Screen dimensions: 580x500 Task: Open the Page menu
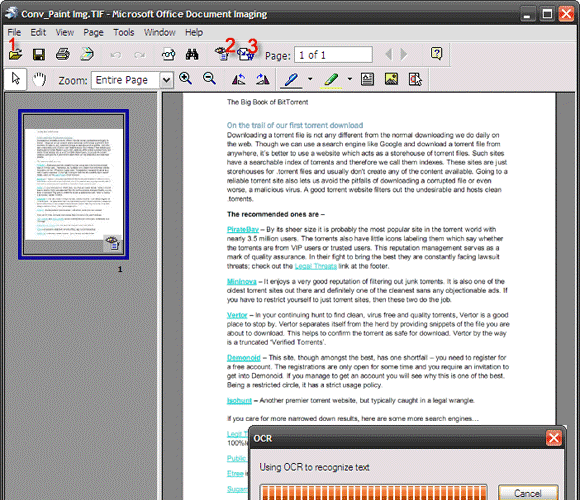[93, 33]
